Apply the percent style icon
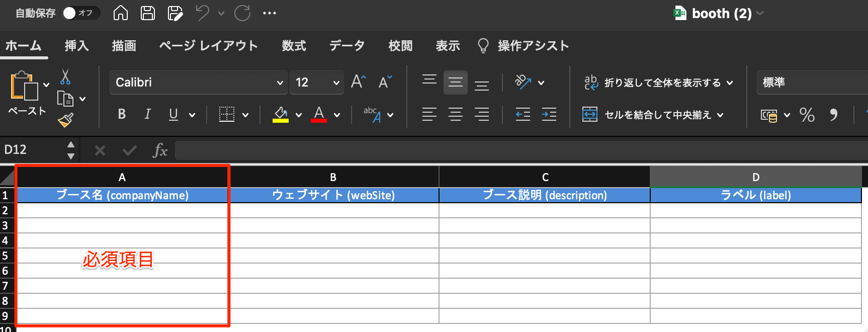Screen dimensions: 868x332 [x=807, y=115]
